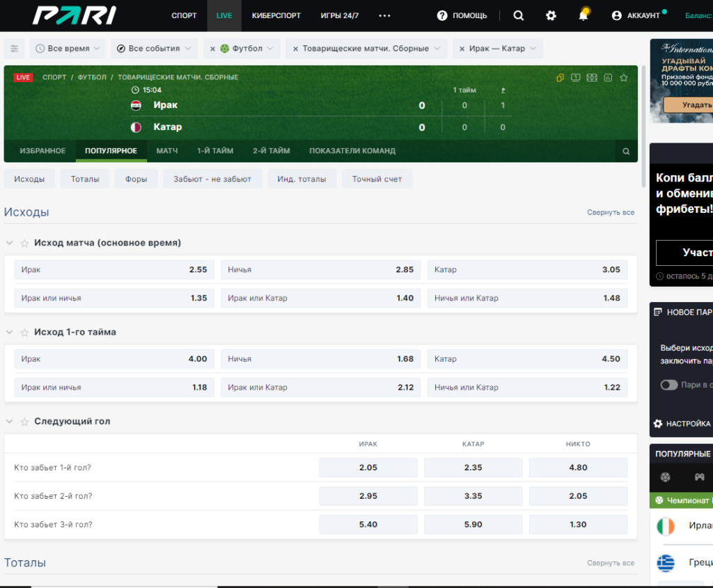Click the search icon in the match tabs bar
The height and width of the screenshot is (588, 713).
pos(626,151)
